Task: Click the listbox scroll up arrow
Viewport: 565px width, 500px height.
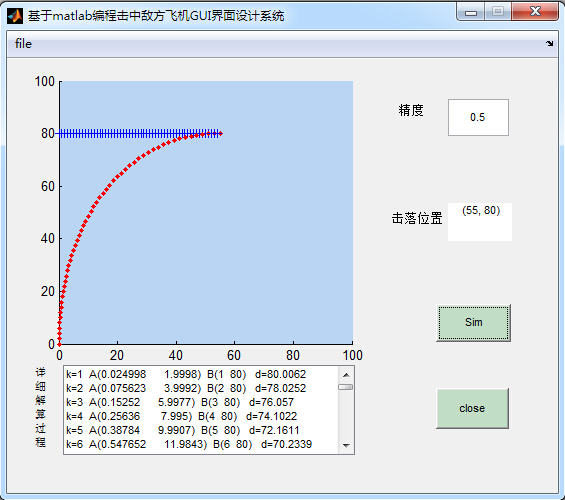Action: [346, 375]
